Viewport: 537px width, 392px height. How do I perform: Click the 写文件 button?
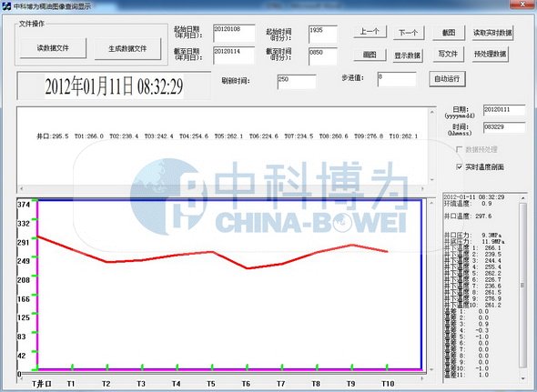[x=449, y=54]
